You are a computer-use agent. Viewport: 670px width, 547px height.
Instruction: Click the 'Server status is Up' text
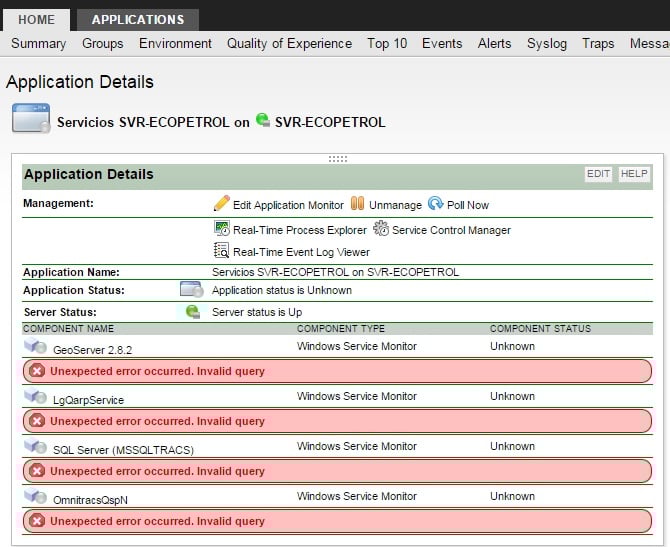[257, 312]
